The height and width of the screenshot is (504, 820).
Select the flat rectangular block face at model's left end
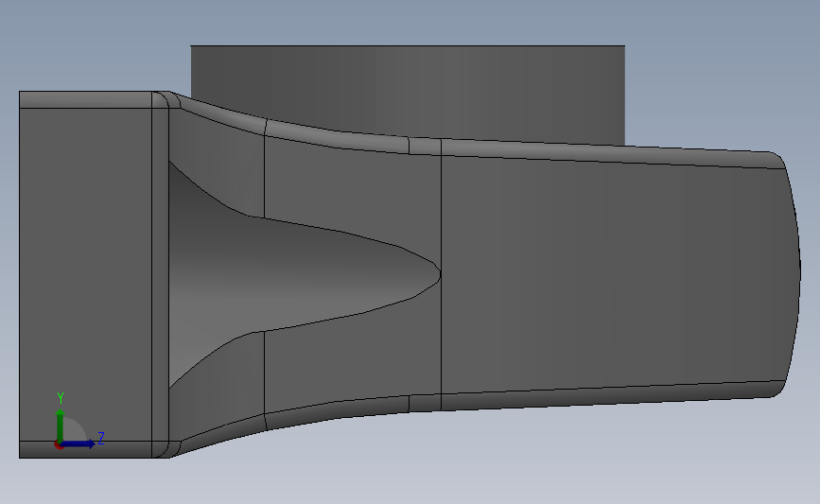pos(86,274)
